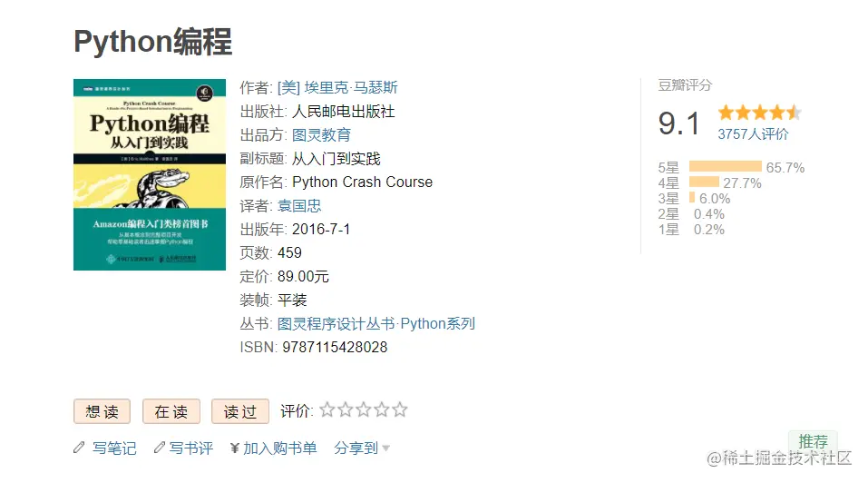
Task: Click the 分享到 link
Action: pos(356,448)
